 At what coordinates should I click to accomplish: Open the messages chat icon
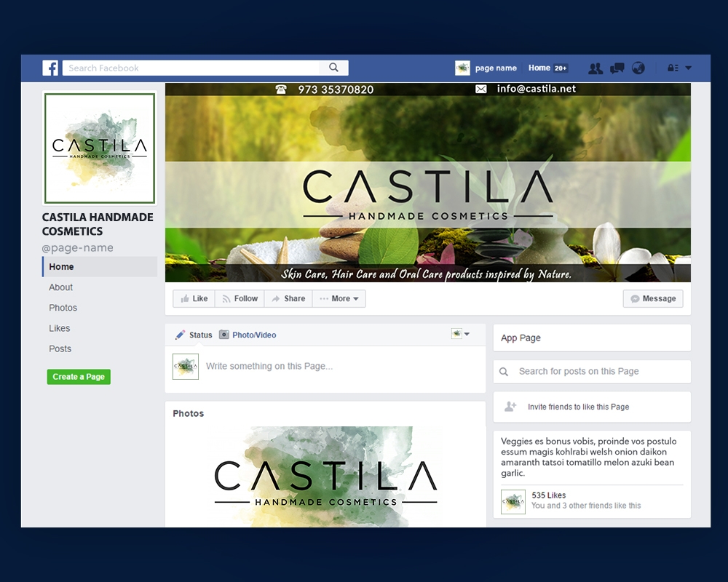pos(617,68)
